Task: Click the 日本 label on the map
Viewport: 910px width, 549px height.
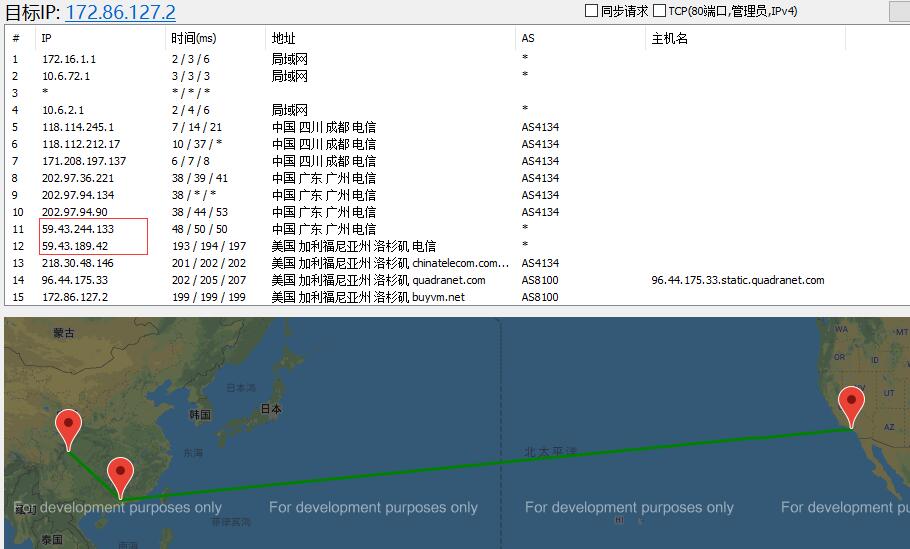Action: pyautogui.click(x=271, y=409)
